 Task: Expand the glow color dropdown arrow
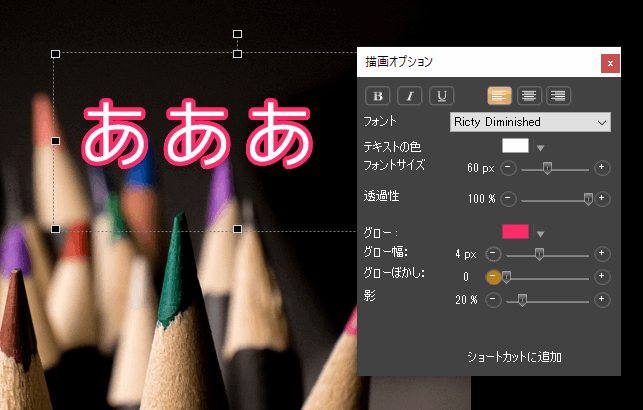coord(540,234)
